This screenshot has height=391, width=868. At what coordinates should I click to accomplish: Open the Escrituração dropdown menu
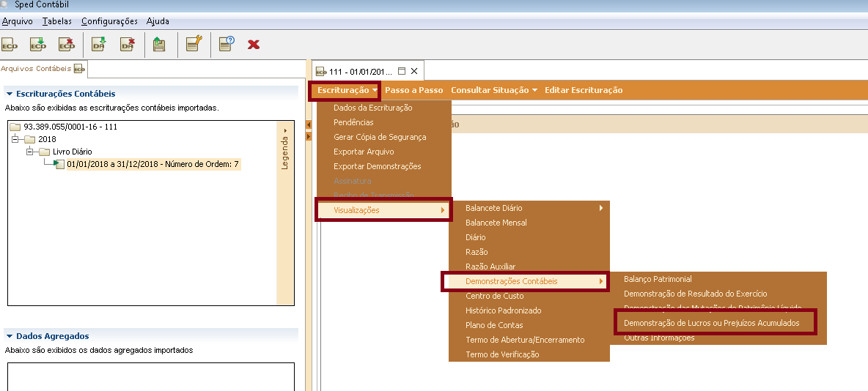point(347,90)
